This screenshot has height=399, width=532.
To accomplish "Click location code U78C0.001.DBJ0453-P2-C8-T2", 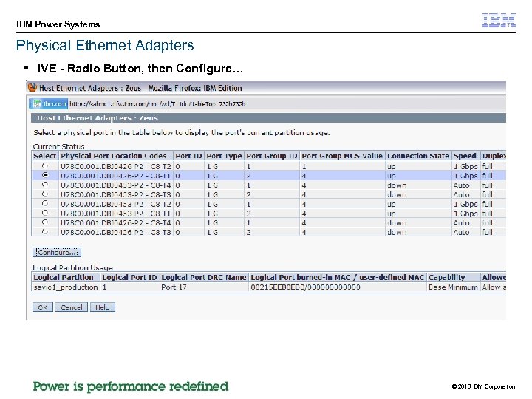I will (116, 205).
